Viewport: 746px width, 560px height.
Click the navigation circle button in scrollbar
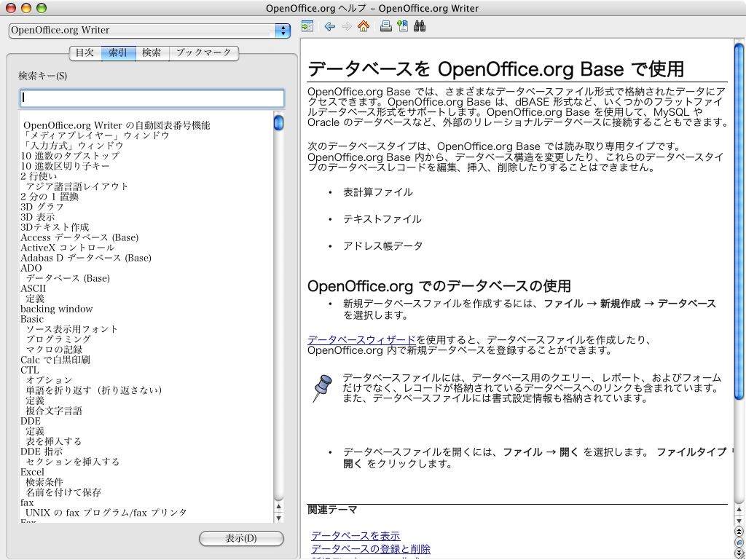(x=739, y=543)
